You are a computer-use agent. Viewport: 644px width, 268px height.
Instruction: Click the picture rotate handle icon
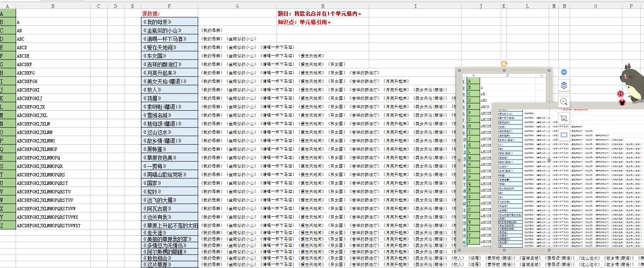504,64
